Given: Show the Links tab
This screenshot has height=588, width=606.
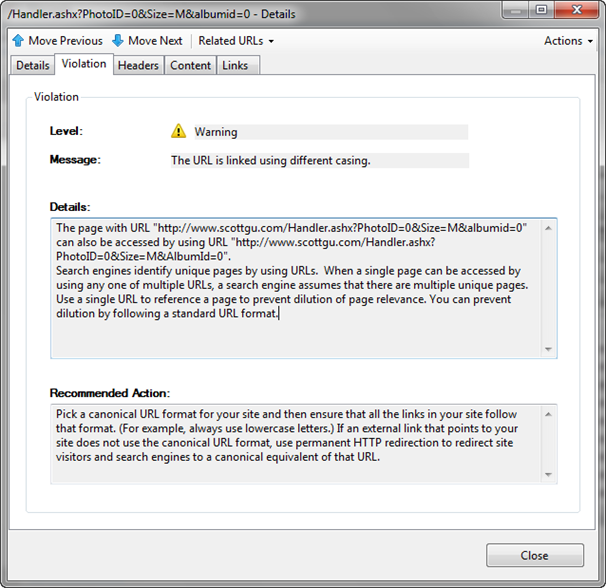Looking at the screenshot, I should pyautogui.click(x=235, y=65).
